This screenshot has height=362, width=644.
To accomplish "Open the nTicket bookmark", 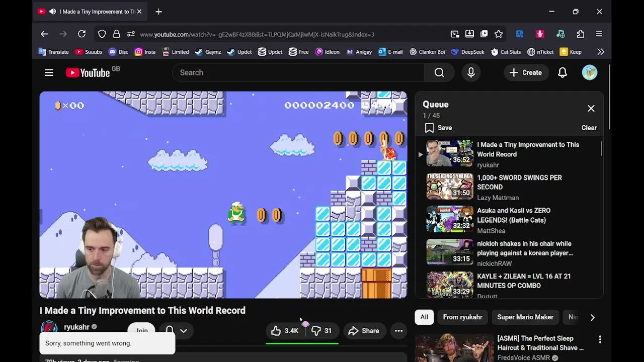I will point(540,52).
